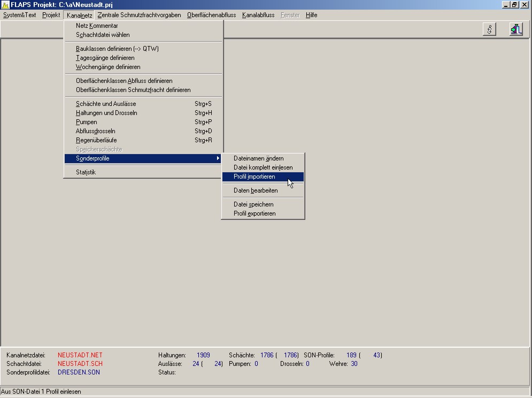Expand the Sonderprofile submenu arrow
The height and width of the screenshot is (398, 532).
pyautogui.click(x=218, y=158)
